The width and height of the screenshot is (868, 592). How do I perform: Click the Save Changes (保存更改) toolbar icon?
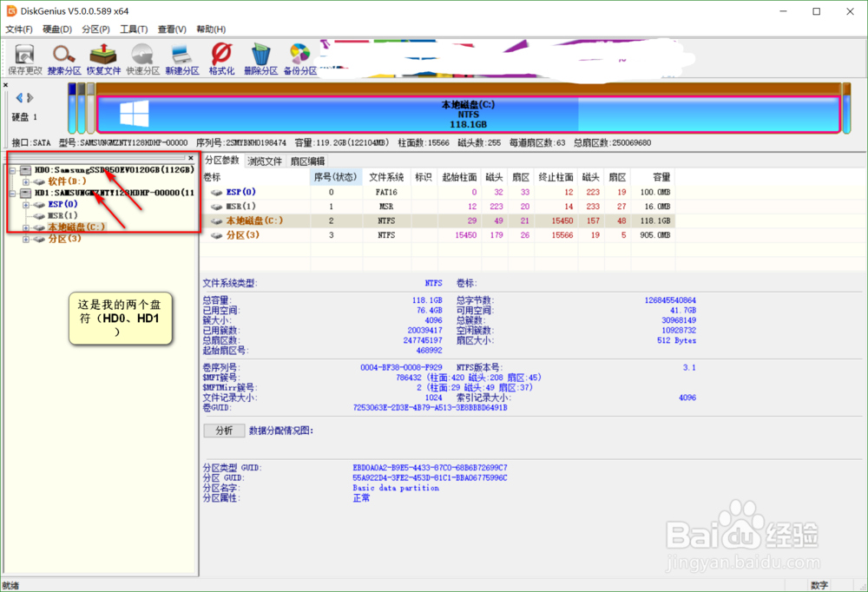point(25,59)
